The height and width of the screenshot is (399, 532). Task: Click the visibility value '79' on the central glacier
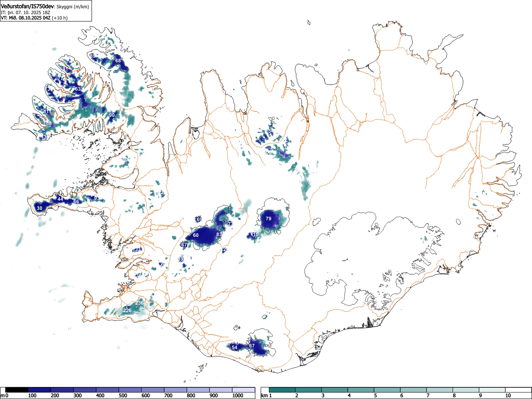point(268,219)
